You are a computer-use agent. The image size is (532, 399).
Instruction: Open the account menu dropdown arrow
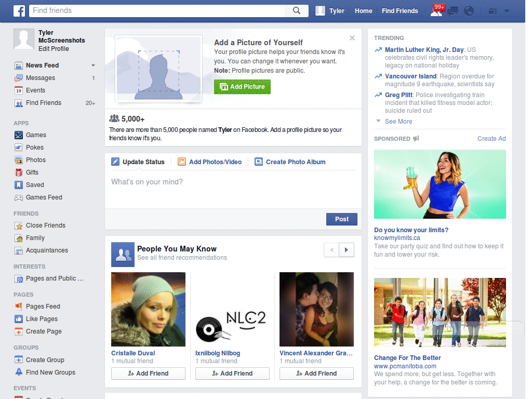[x=507, y=11]
